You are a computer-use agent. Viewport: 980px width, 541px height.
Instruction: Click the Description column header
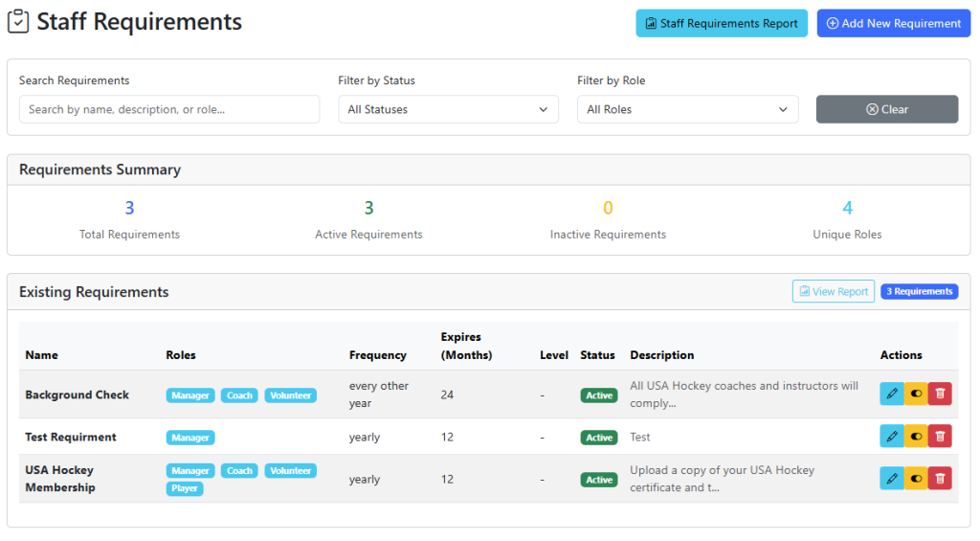[662, 355]
